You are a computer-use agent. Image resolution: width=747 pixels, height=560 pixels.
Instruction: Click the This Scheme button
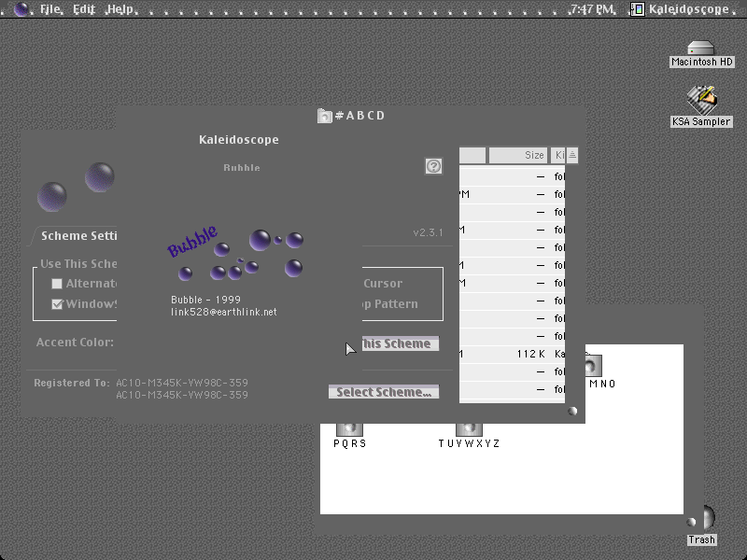[401, 343]
